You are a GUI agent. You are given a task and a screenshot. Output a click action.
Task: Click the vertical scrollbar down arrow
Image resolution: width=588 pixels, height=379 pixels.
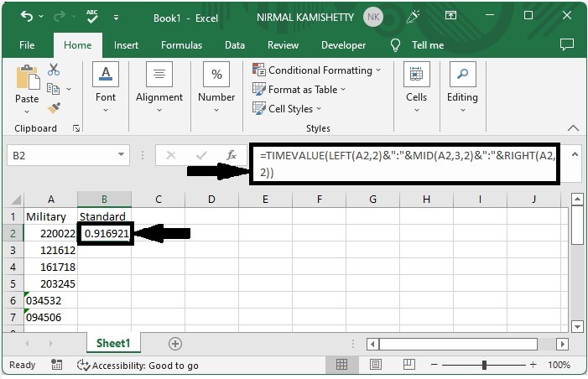pyautogui.click(x=578, y=326)
